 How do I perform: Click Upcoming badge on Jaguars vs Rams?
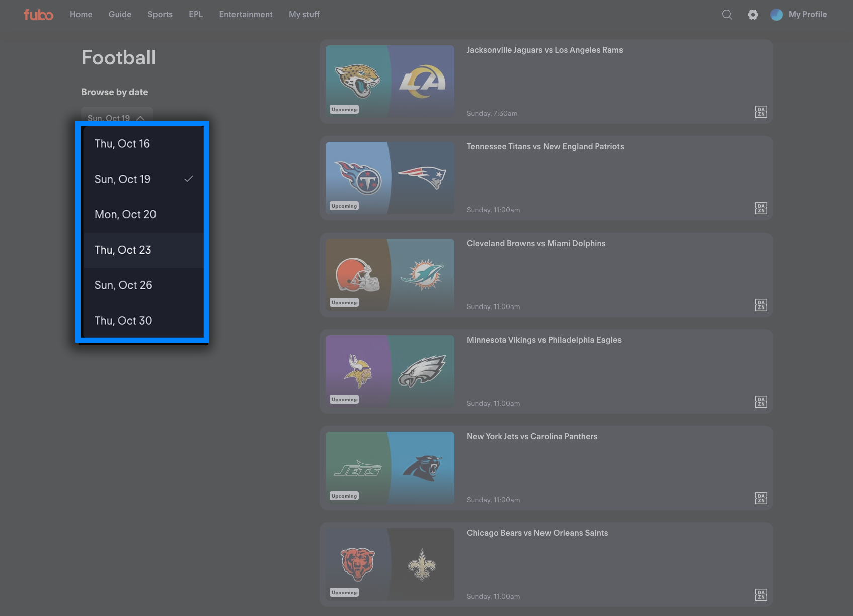(344, 110)
